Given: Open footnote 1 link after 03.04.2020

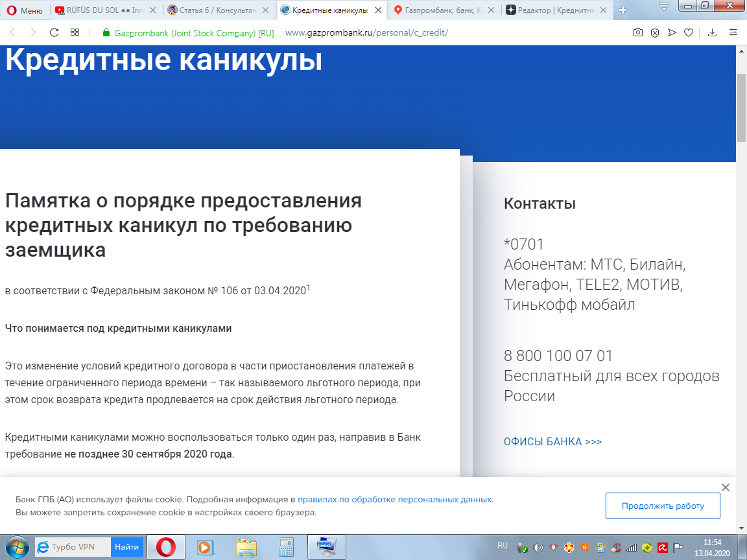Looking at the screenshot, I should 308,288.
